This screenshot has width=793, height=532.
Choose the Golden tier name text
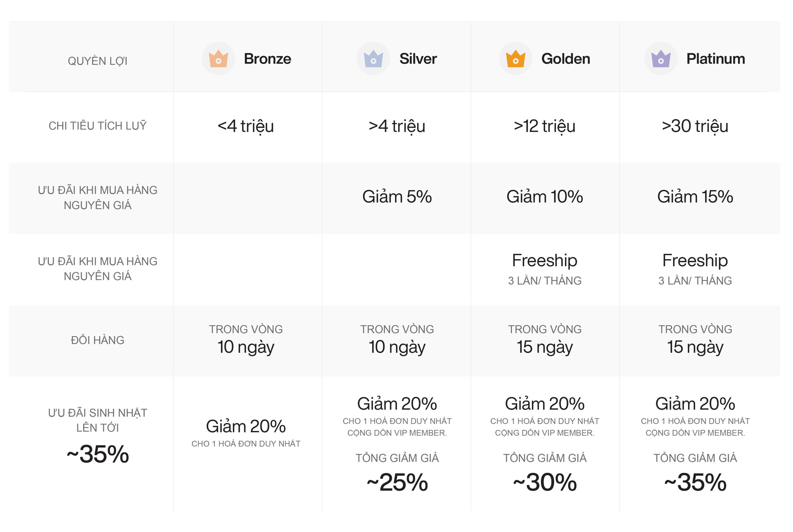pyautogui.click(x=565, y=59)
